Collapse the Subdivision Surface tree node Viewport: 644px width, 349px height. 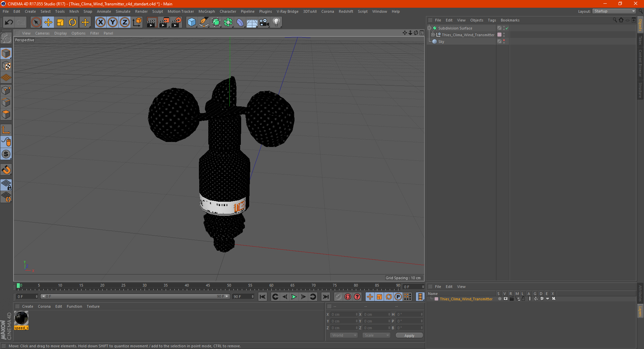point(429,28)
